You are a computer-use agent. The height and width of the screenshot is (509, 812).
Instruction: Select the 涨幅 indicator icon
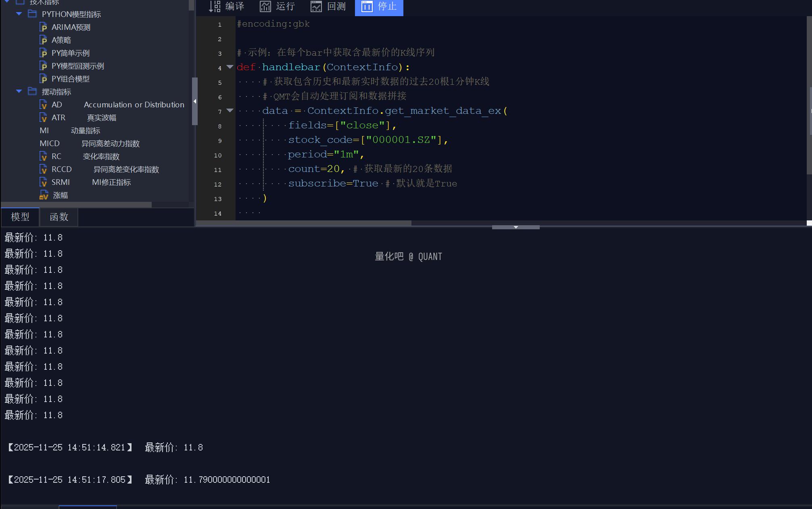pos(44,195)
